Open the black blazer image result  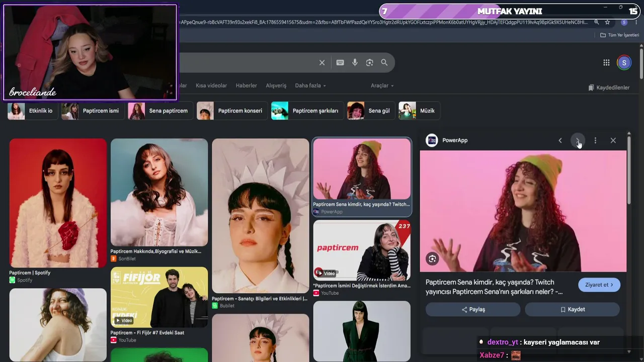pyautogui.click(x=362, y=331)
